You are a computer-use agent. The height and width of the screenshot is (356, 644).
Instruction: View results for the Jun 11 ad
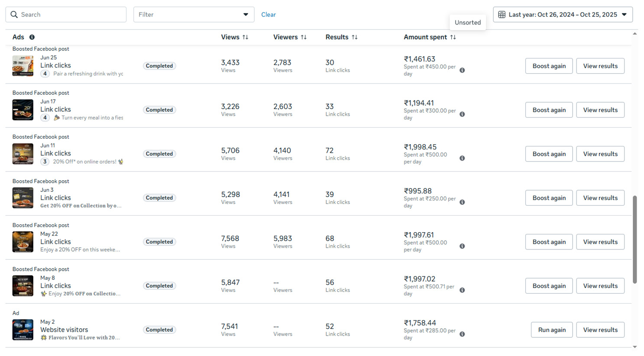(x=600, y=154)
